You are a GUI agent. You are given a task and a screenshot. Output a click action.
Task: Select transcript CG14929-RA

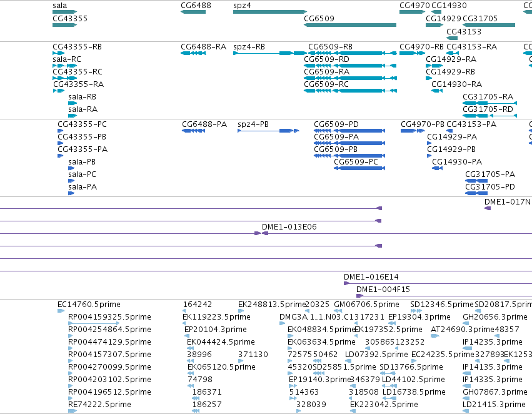[434, 66]
